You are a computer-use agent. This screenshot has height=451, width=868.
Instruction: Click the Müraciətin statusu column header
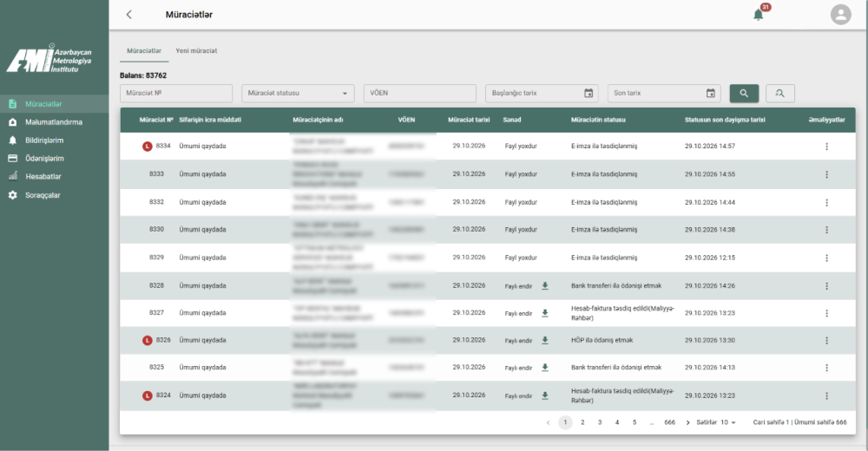pos(598,120)
